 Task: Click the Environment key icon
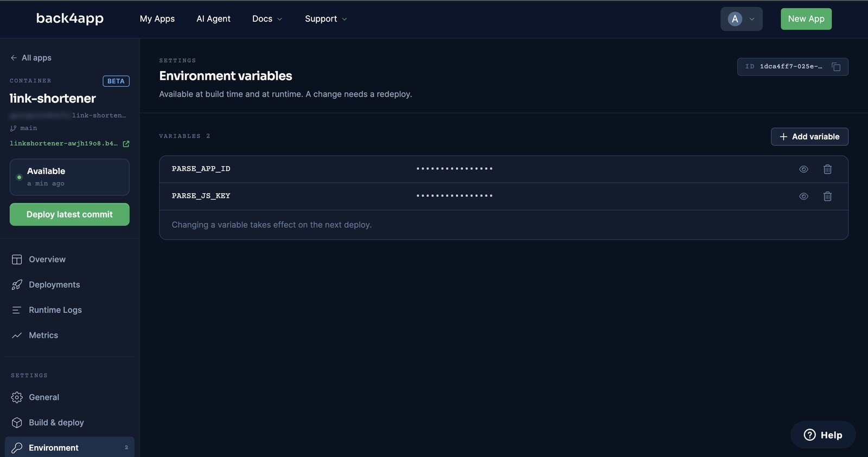[x=17, y=448]
